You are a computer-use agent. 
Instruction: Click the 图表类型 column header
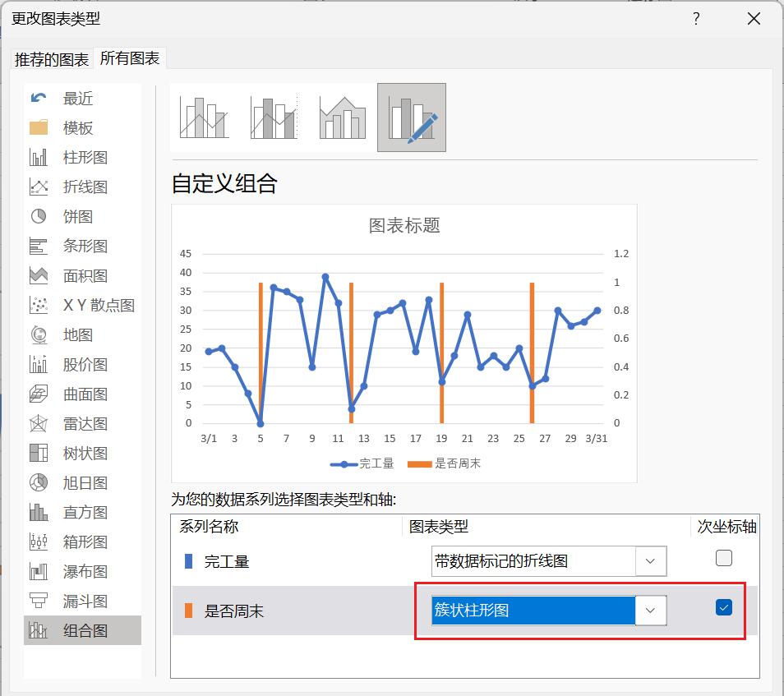point(439,527)
